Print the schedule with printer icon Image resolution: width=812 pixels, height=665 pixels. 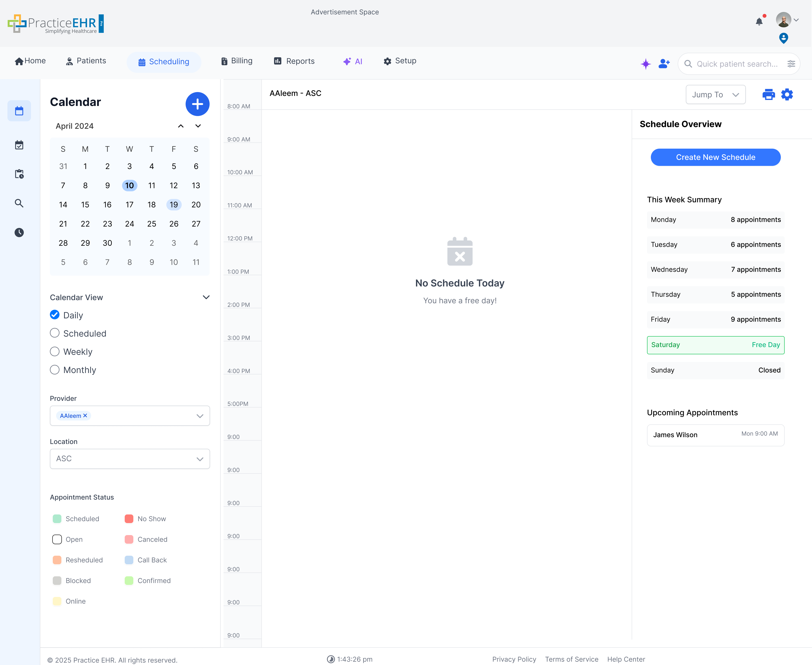pyautogui.click(x=768, y=94)
